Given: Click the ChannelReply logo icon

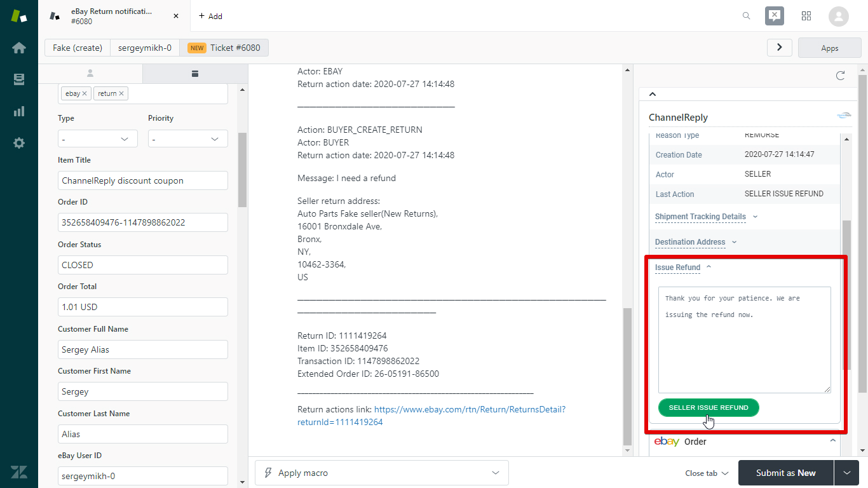Looking at the screenshot, I should pyautogui.click(x=844, y=116).
